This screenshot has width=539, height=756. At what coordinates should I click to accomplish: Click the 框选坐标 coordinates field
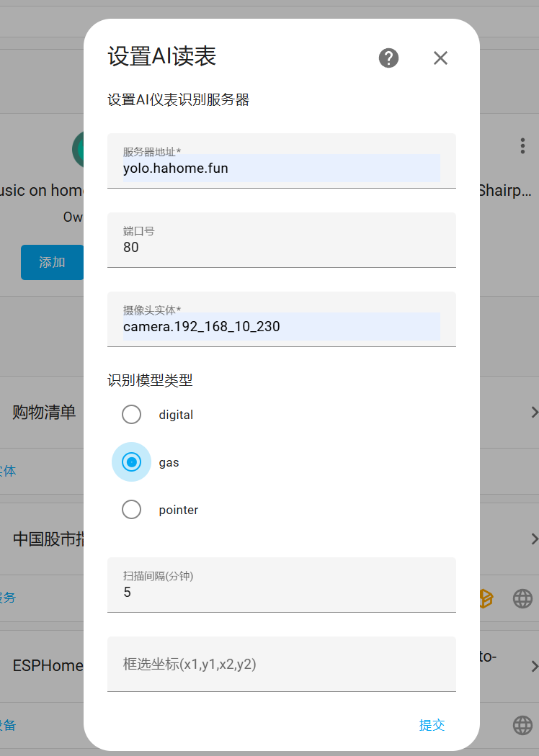[281, 664]
